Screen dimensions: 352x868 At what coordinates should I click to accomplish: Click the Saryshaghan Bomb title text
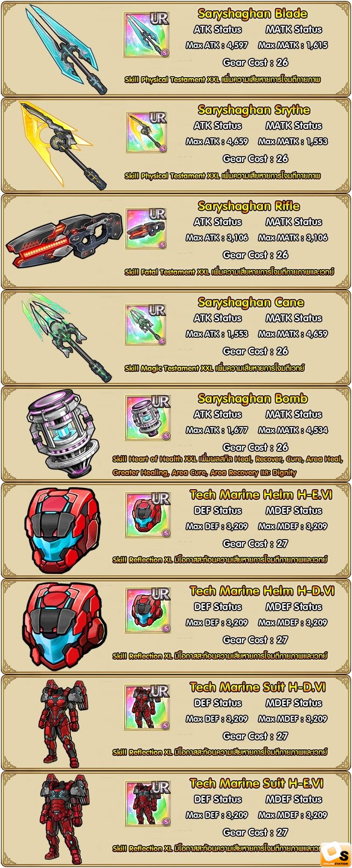pos(253,398)
